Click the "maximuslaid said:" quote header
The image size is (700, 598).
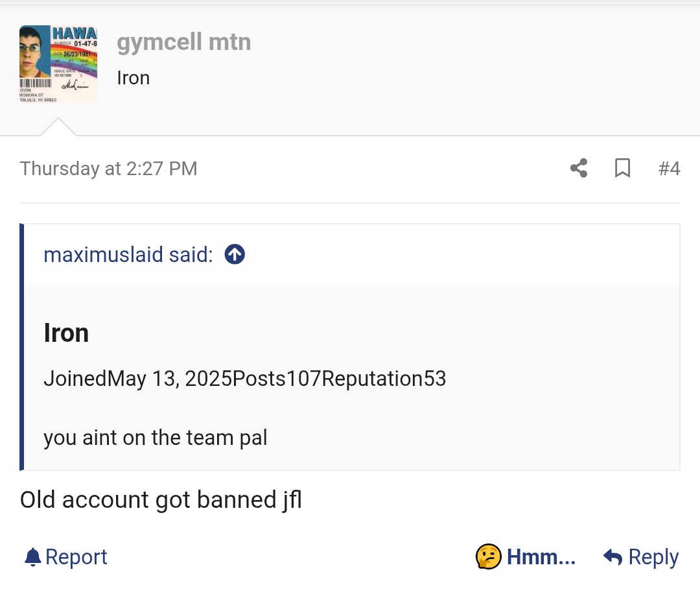128,255
